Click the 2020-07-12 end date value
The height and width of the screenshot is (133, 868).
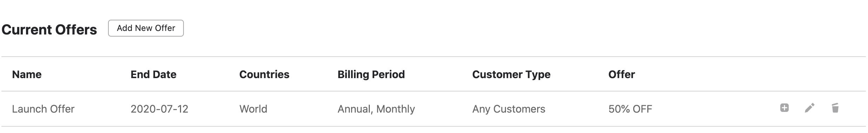(159, 109)
